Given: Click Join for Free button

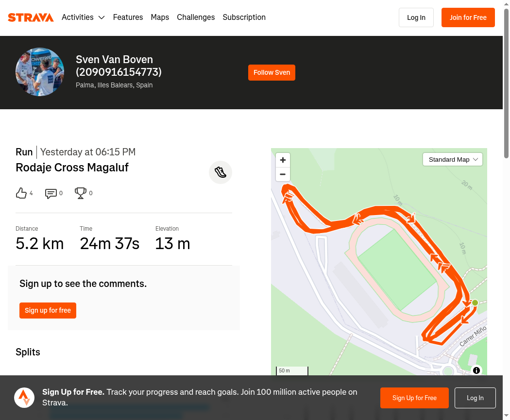Looking at the screenshot, I should click(468, 17).
